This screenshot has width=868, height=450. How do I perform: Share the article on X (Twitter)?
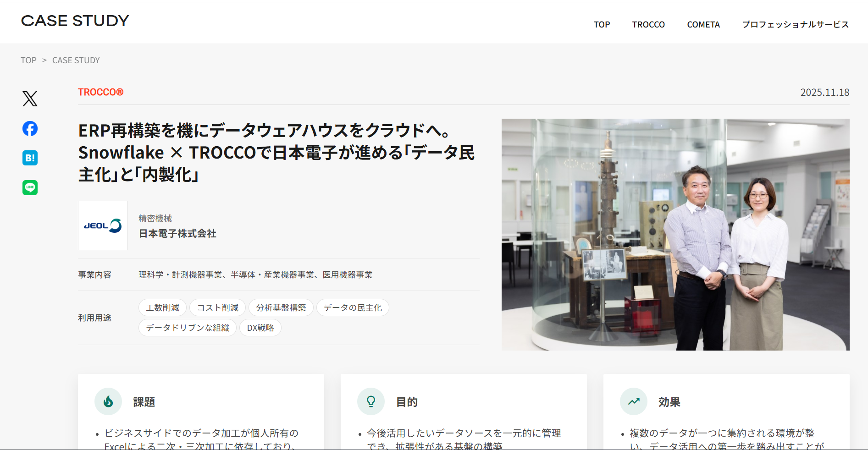click(30, 99)
